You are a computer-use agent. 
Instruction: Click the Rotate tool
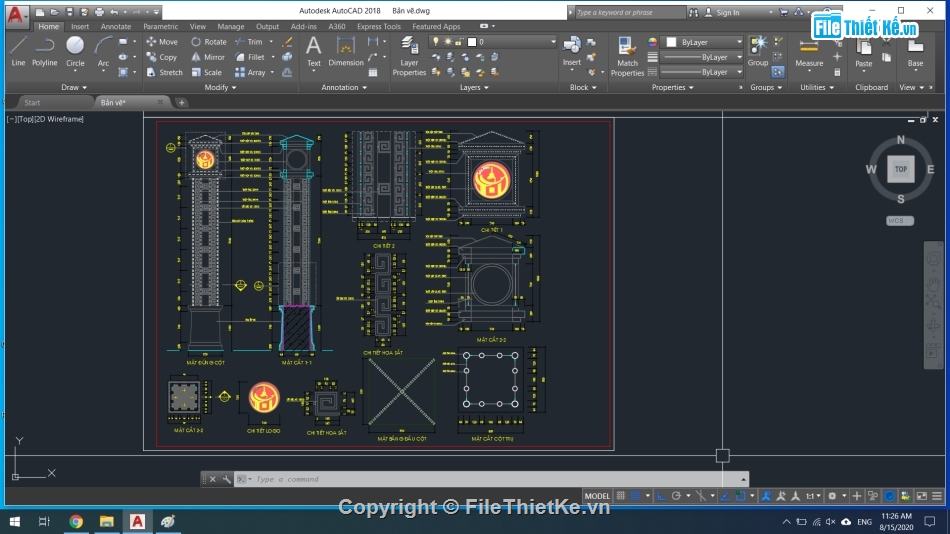coord(209,42)
